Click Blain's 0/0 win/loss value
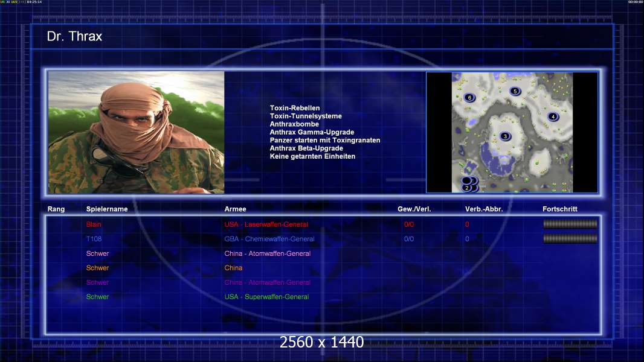The image size is (644, 362). pyautogui.click(x=409, y=224)
